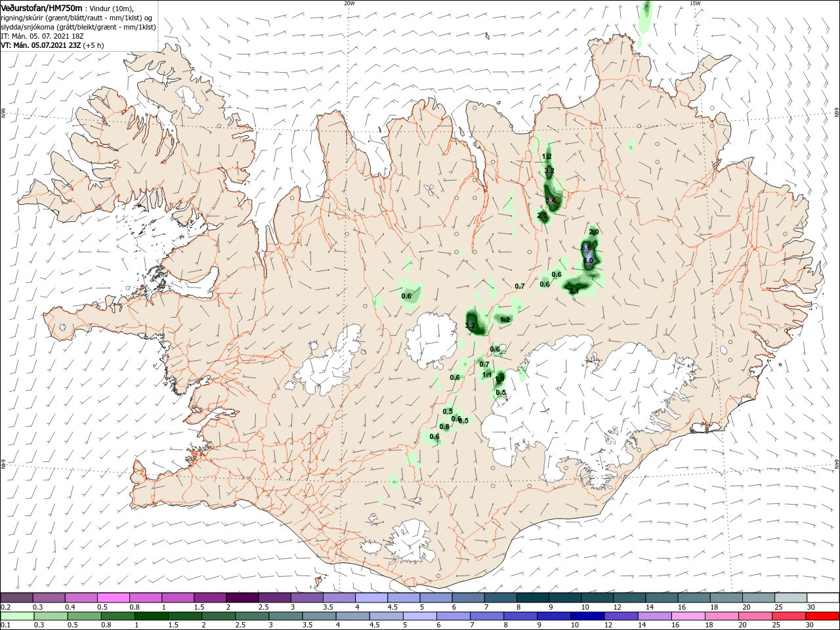Pick the darkest purple 2 swatch in upper legend

click(241, 598)
